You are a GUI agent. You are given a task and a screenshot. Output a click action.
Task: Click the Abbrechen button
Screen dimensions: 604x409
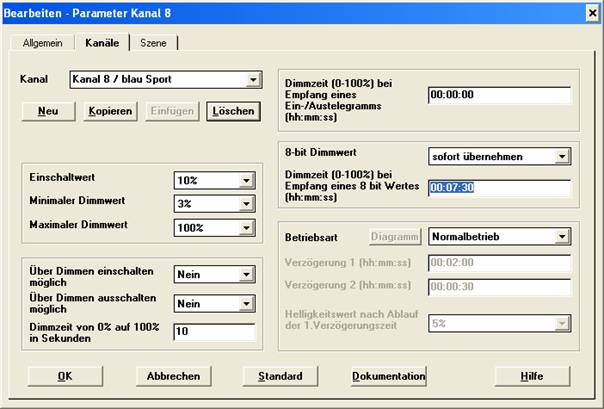pos(174,376)
